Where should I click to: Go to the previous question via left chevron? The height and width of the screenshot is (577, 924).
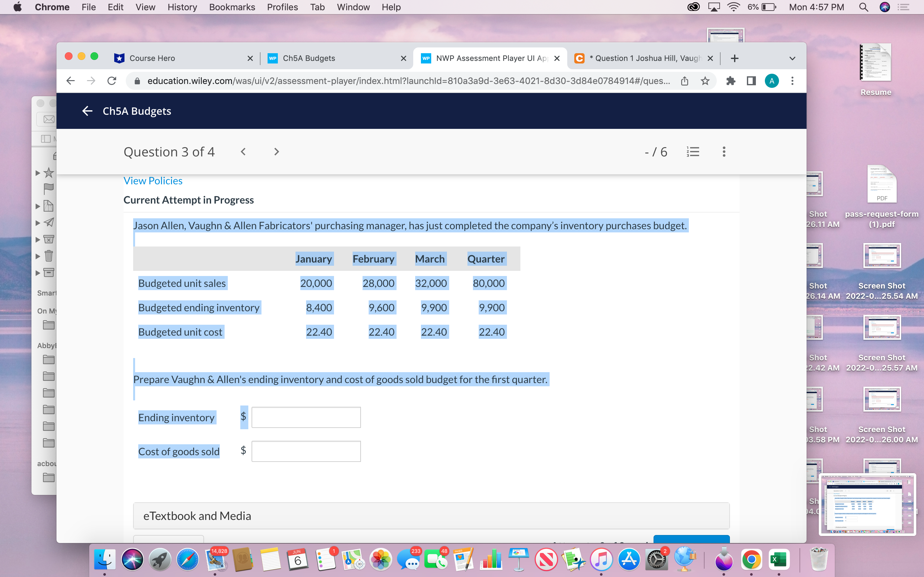pos(243,152)
